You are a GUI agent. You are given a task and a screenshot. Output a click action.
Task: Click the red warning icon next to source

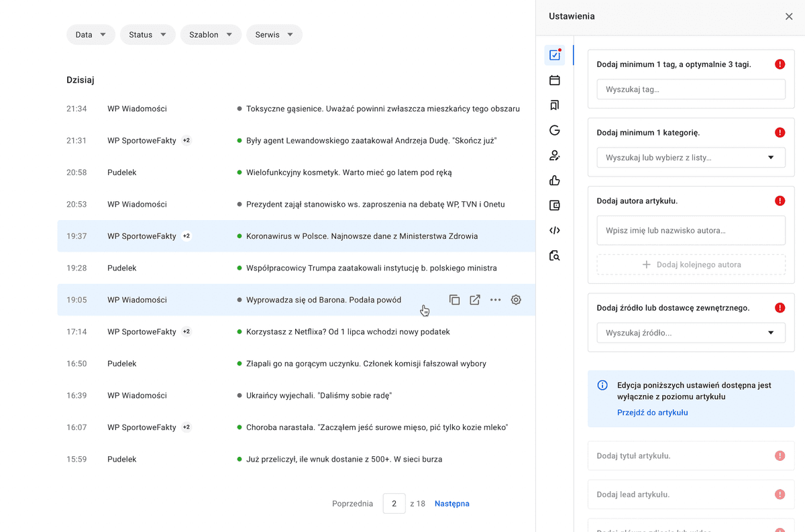click(x=780, y=308)
